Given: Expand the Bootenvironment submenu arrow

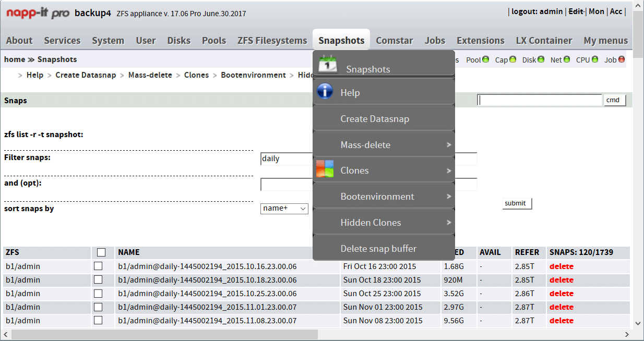Looking at the screenshot, I should (x=449, y=197).
